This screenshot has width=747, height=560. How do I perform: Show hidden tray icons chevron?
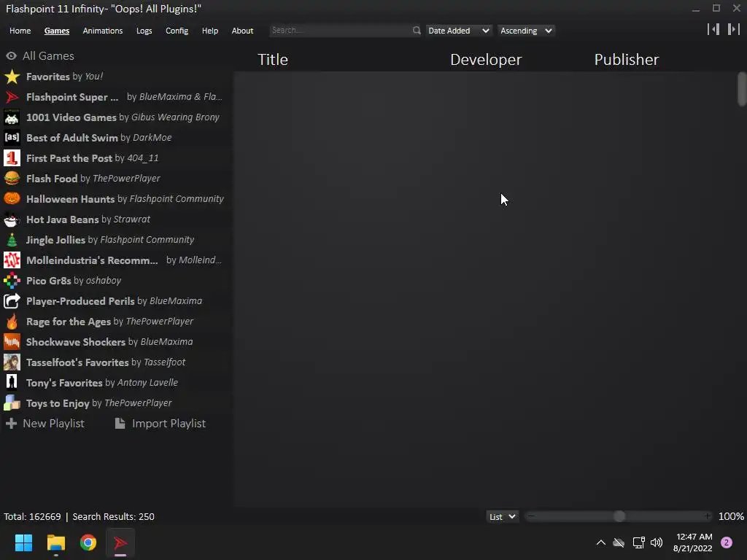[601, 542]
